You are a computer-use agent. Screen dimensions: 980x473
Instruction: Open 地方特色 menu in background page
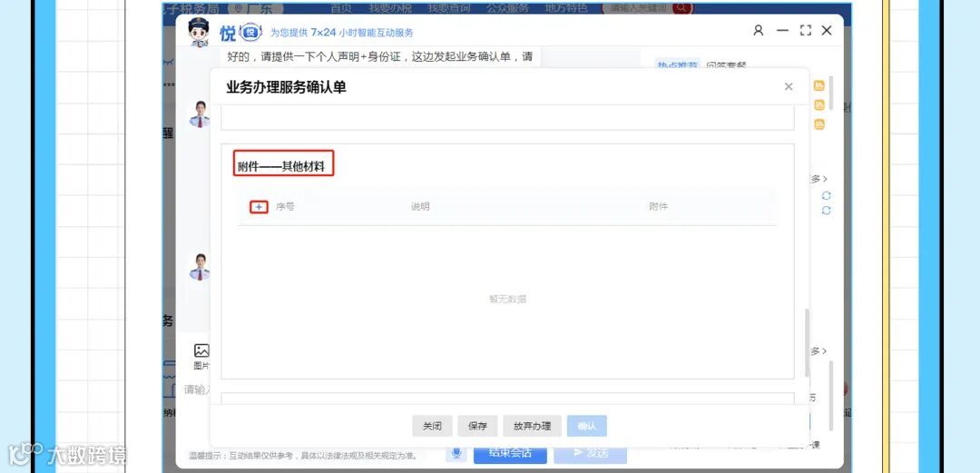(x=566, y=8)
